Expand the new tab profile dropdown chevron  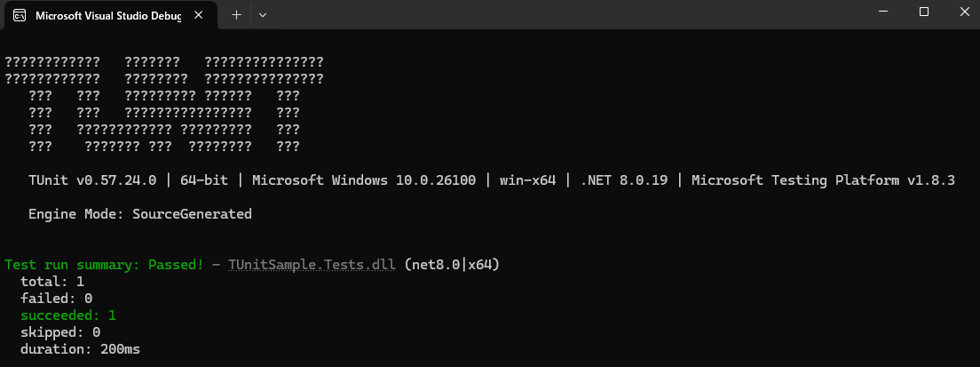(263, 15)
